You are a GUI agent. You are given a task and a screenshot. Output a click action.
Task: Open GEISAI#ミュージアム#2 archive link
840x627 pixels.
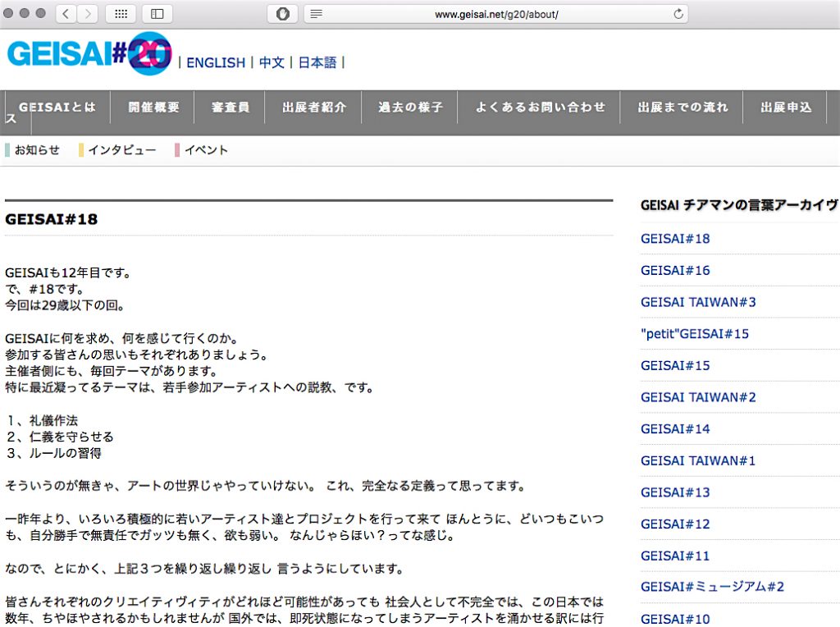click(x=712, y=587)
